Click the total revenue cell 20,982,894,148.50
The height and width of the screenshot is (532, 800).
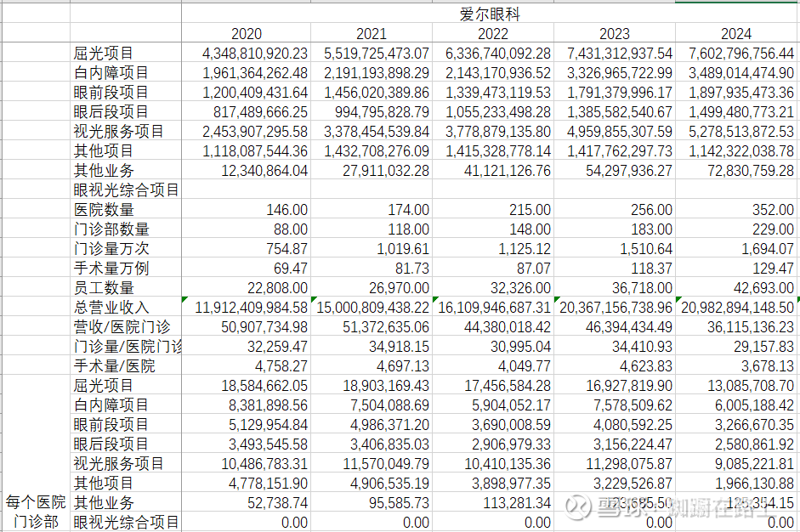[737, 307]
